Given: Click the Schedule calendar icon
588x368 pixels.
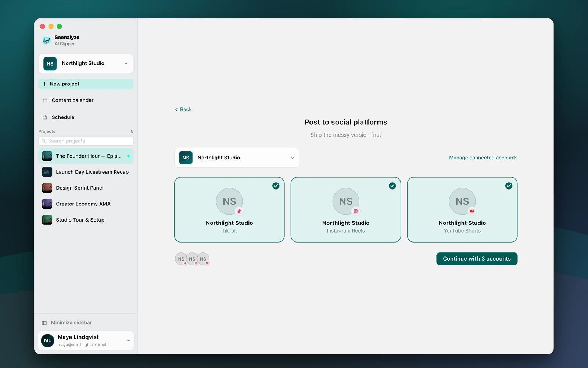Looking at the screenshot, I should click(45, 117).
